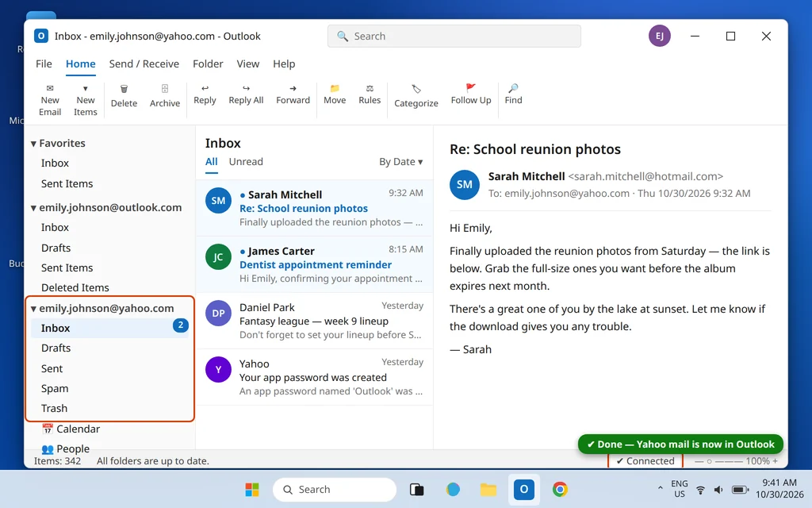The image size is (812, 508).
Task: Show hidden system tray icons
Action: point(660,488)
